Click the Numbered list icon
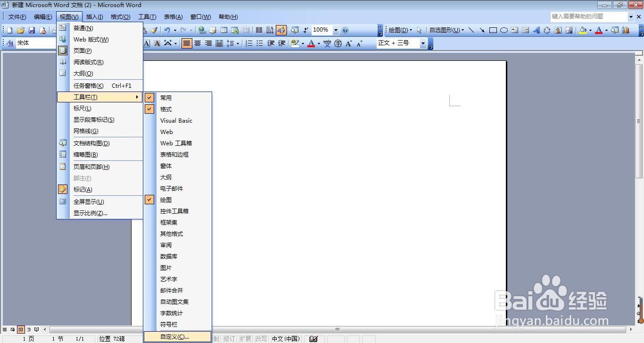 coord(249,43)
